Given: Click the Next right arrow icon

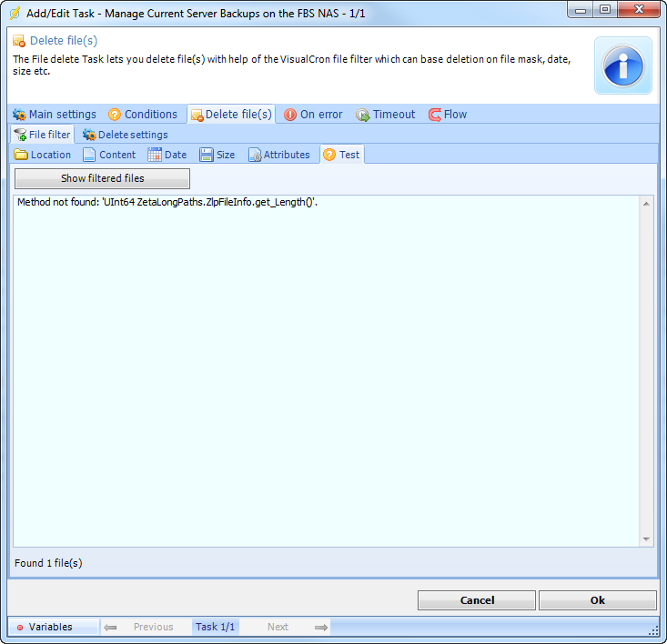Looking at the screenshot, I should [320, 627].
